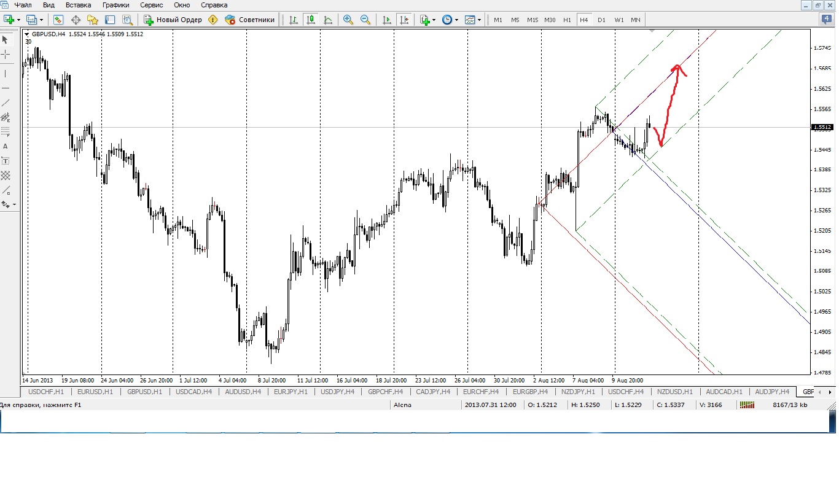839x504 pixels.
Task: Draw a vertical line tool
Action: click(x=6, y=74)
